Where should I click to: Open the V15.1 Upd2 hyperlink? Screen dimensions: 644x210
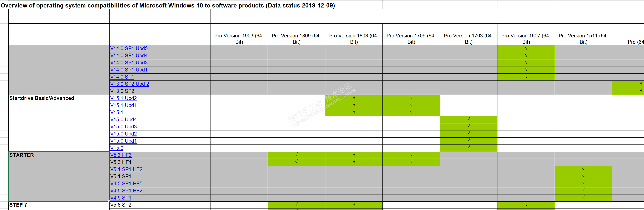pos(124,98)
